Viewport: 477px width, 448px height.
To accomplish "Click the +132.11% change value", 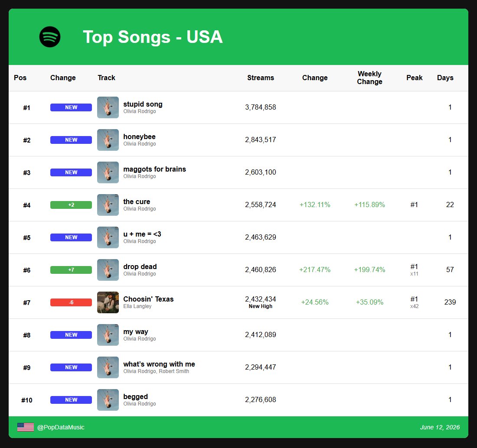I will click(x=315, y=205).
